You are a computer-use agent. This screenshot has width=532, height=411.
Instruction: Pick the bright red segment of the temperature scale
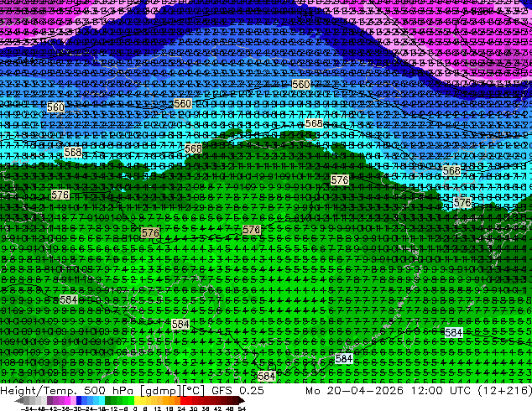click(183, 401)
